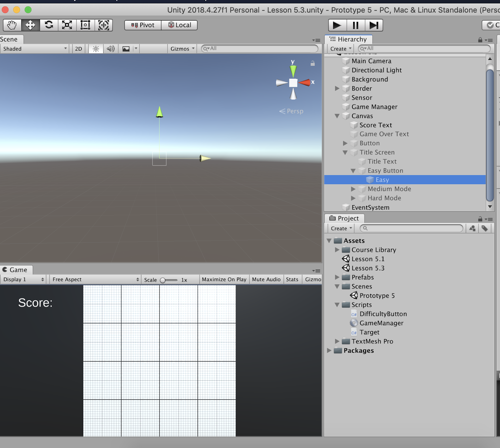
Task: Filter Project assets by type icon
Action: 472,228
